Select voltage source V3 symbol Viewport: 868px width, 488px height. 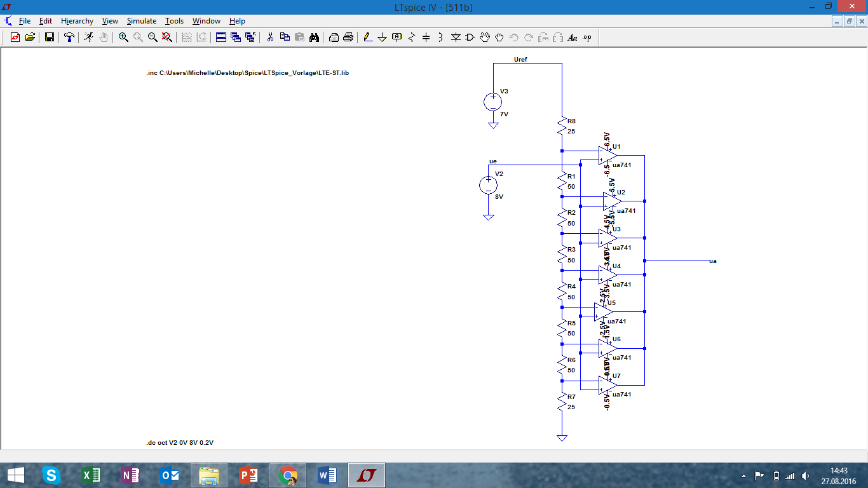pyautogui.click(x=493, y=102)
